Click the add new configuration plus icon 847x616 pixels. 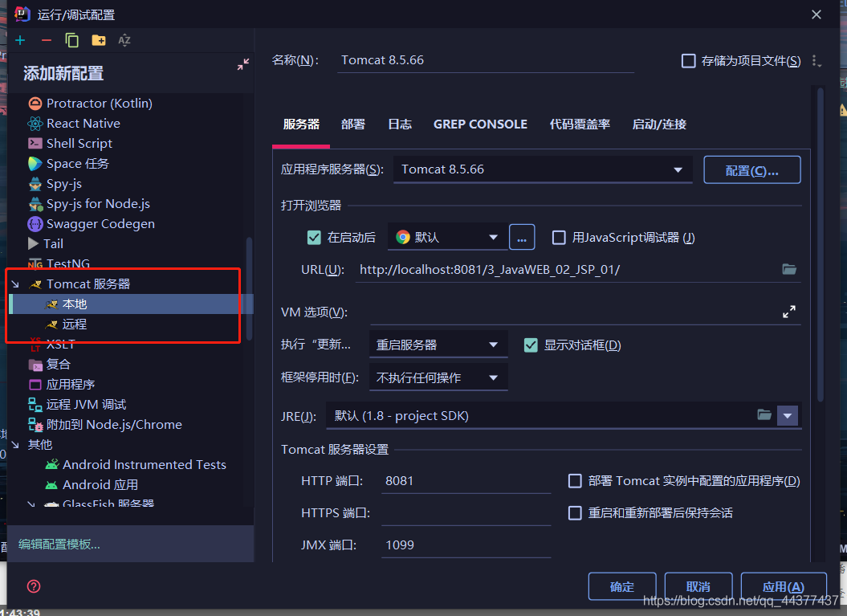point(19,39)
